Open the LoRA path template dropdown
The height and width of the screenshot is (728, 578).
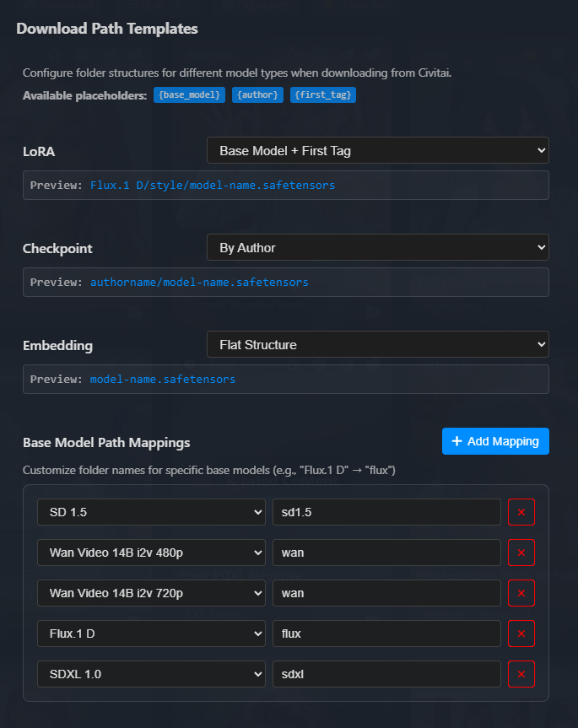coord(377,151)
